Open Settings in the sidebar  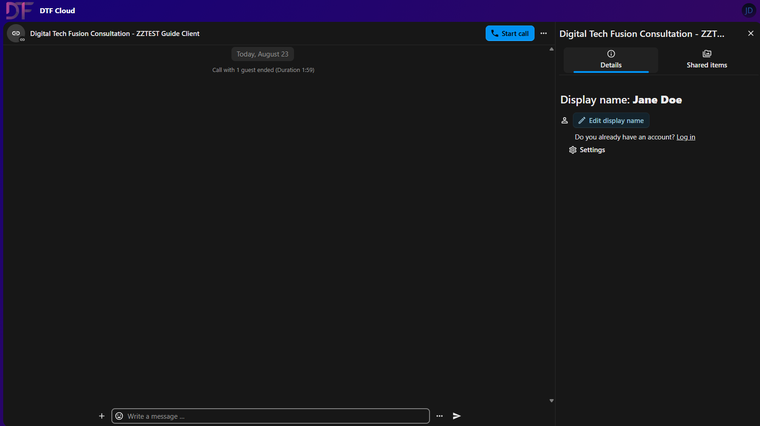[x=587, y=150]
